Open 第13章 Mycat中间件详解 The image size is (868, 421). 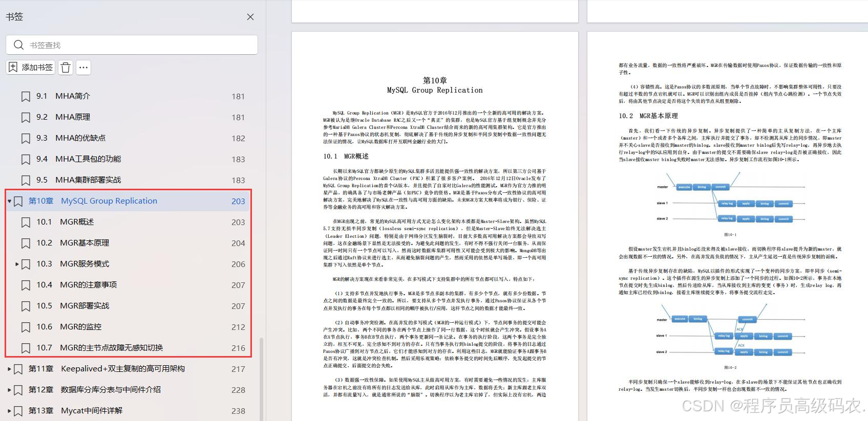[75, 411]
